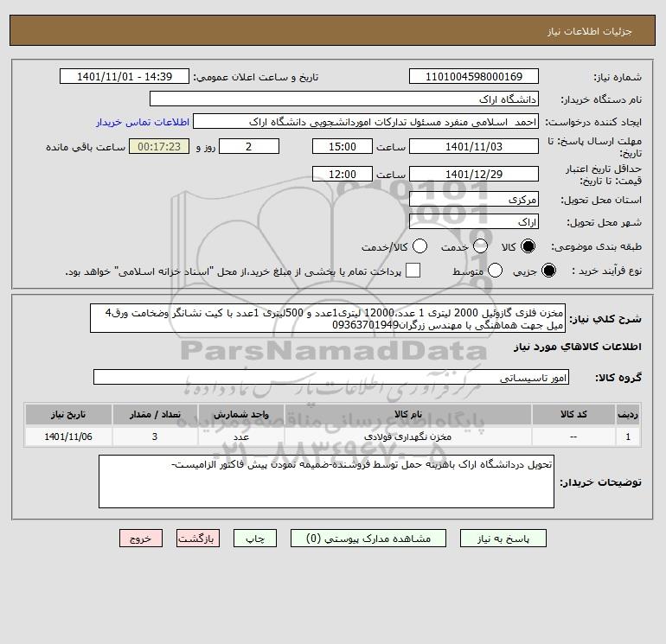Screen dimensions: 666x644
Task: Click the row number cell 1
Action: (628, 437)
